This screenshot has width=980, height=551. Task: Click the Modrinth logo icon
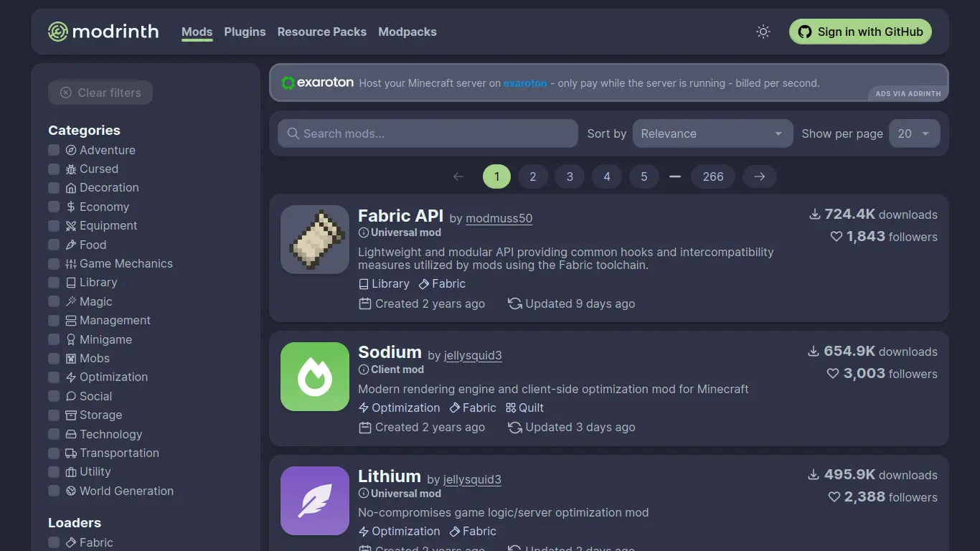click(x=58, y=32)
